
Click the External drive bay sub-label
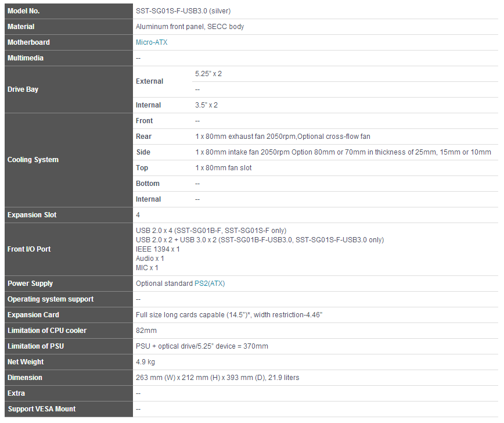(149, 81)
